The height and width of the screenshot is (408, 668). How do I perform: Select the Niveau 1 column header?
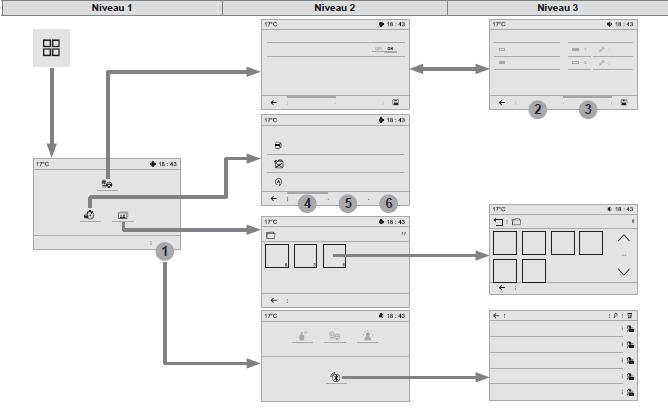pos(112,8)
